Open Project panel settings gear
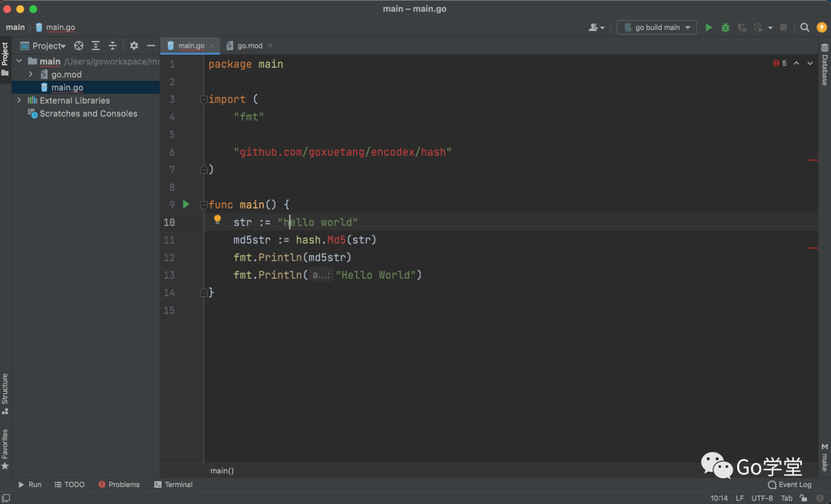 (x=134, y=46)
